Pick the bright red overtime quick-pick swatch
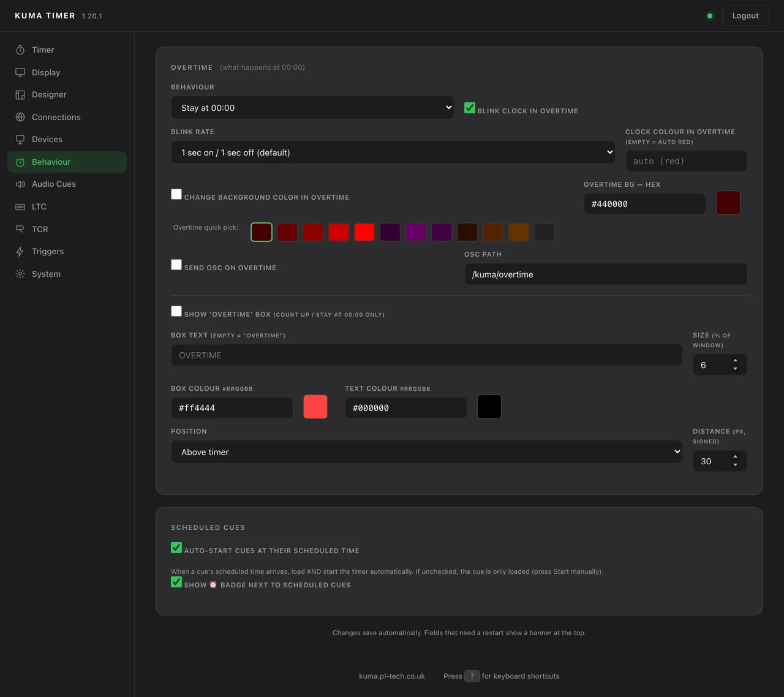Image resolution: width=784 pixels, height=697 pixels. pos(364,233)
